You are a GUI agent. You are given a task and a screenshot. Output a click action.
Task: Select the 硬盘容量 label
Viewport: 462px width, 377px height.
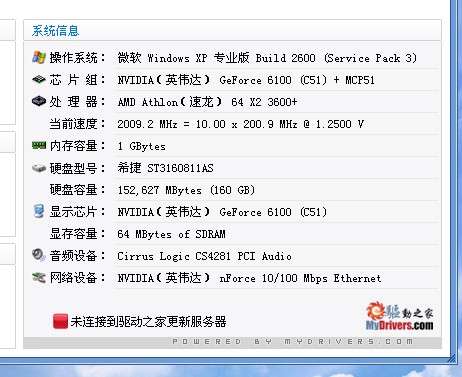pyautogui.click(x=77, y=190)
